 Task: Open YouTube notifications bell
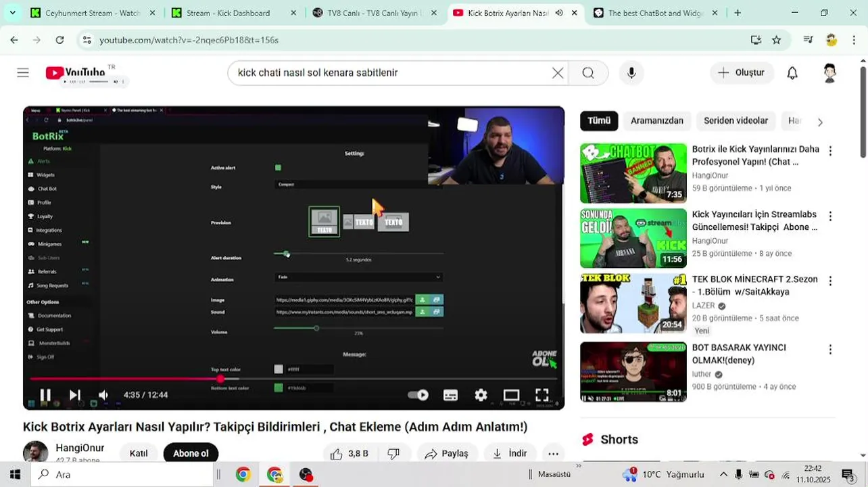pyautogui.click(x=792, y=73)
